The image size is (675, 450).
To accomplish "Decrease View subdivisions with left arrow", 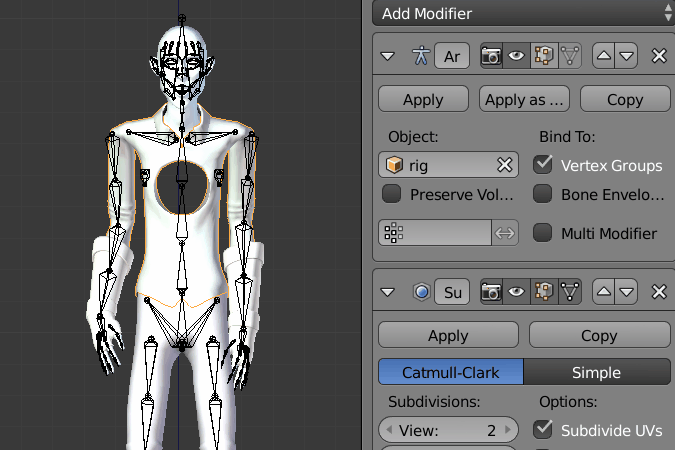I will (x=389, y=430).
